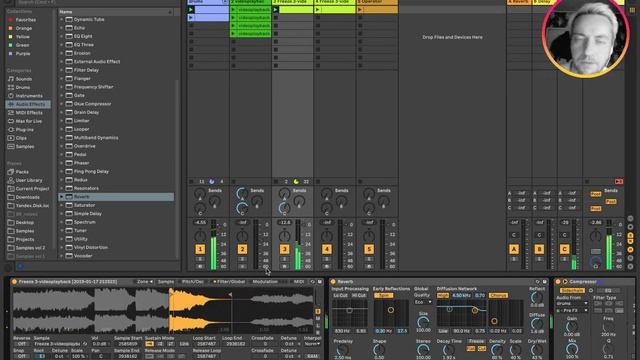Toggle Reverb Chorus switch
The width and height of the screenshot is (640, 360).
tap(498, 295)
